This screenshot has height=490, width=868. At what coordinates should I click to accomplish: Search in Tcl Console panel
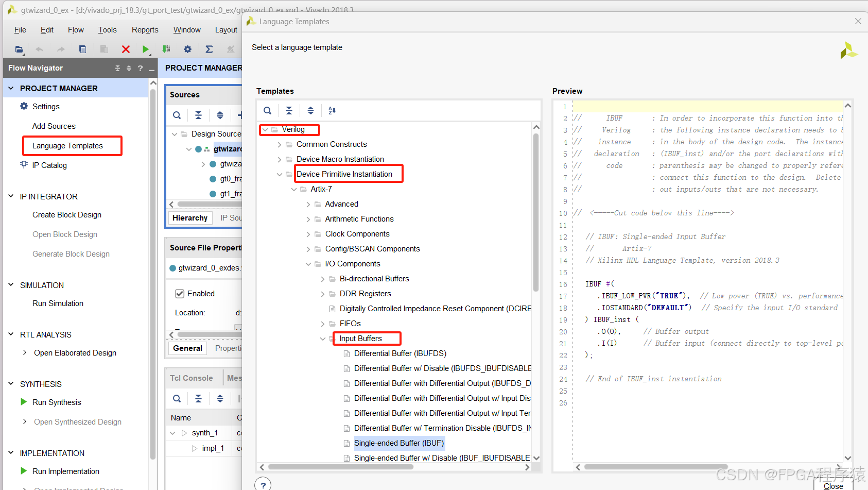177,399
